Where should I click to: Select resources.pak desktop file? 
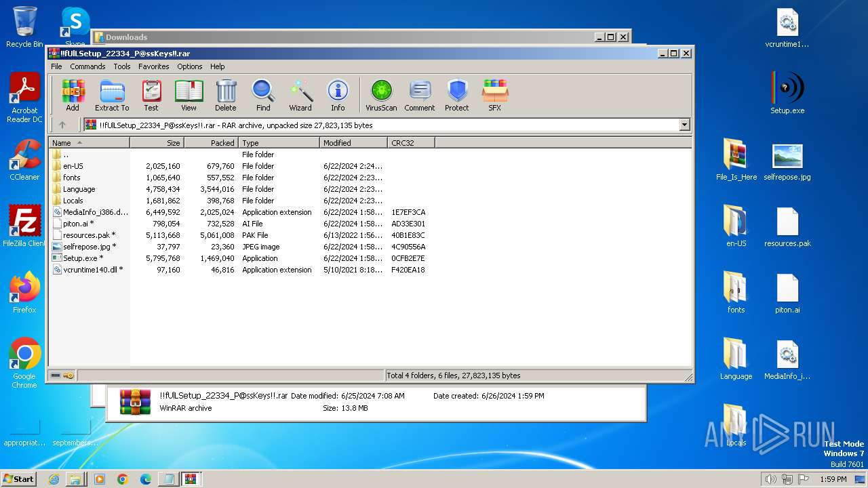787,226
